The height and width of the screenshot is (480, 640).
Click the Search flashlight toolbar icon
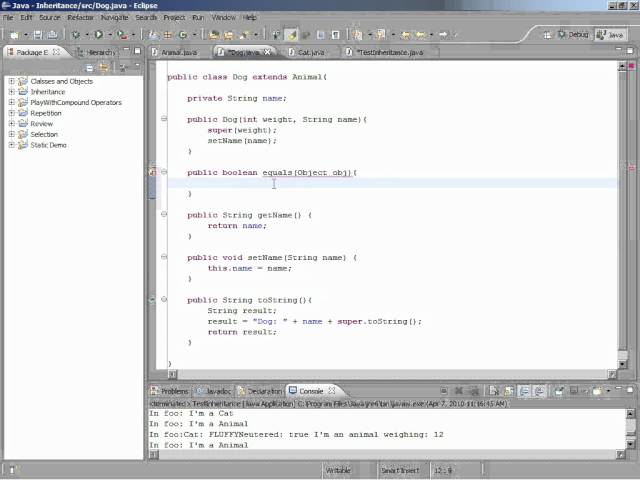coord(244,35)
